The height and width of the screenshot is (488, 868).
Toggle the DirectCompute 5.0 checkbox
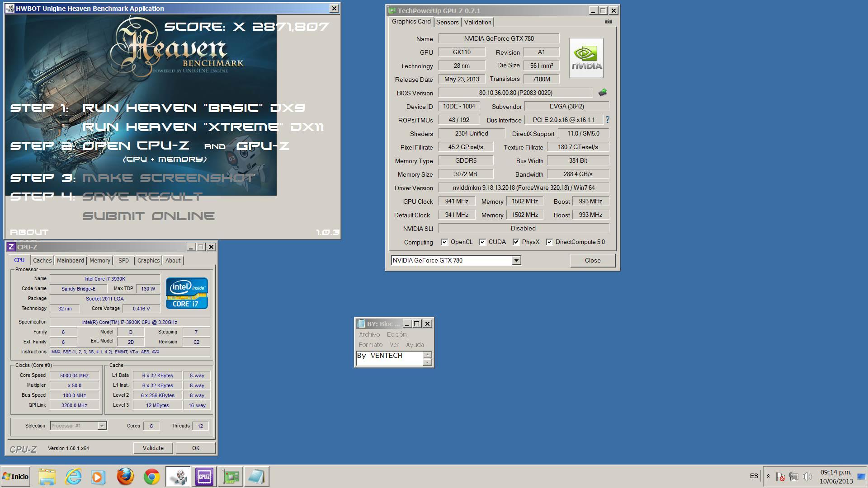click(x=549, y=242)
